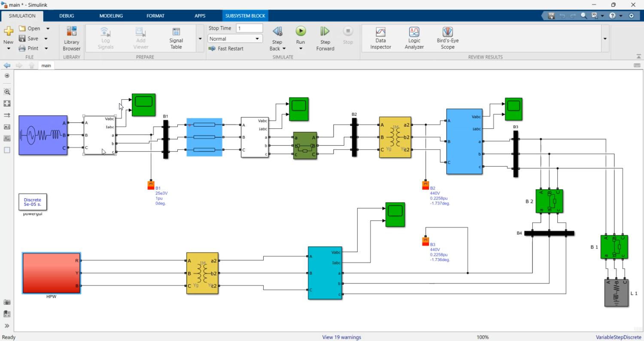This screenshot has height=341, width=644.
Task: Switch to the DEBUG tab
Action: pyautogui.click(x=67, y=16)
